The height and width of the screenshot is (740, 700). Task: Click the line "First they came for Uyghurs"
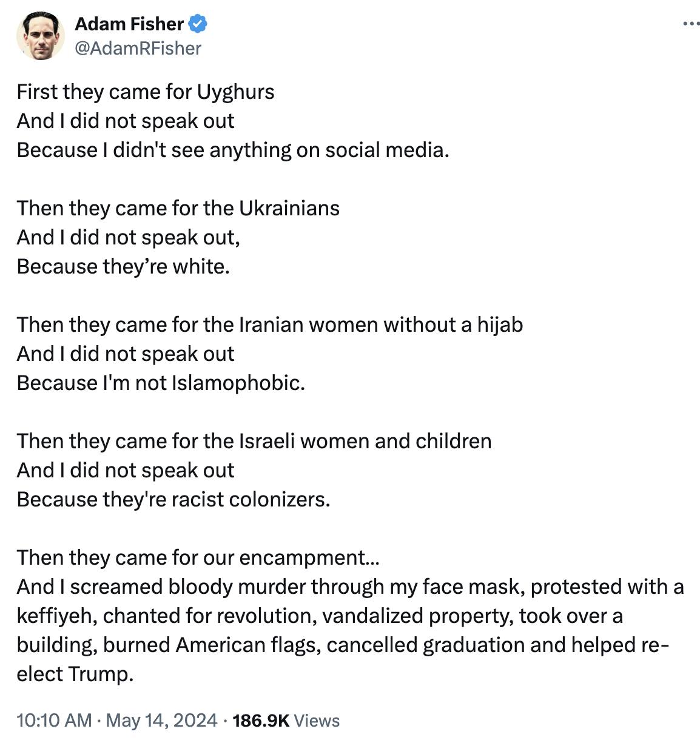(x=146, y=92)
